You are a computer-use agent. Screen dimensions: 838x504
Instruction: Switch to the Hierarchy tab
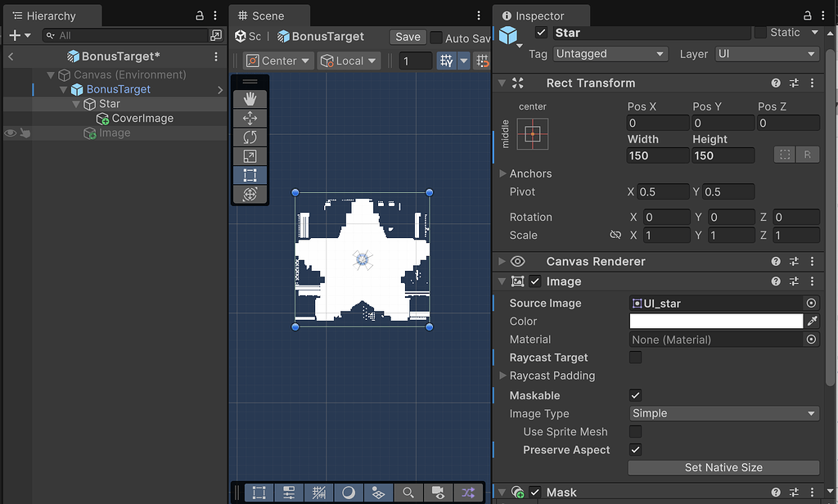click(x=52, y=15)
